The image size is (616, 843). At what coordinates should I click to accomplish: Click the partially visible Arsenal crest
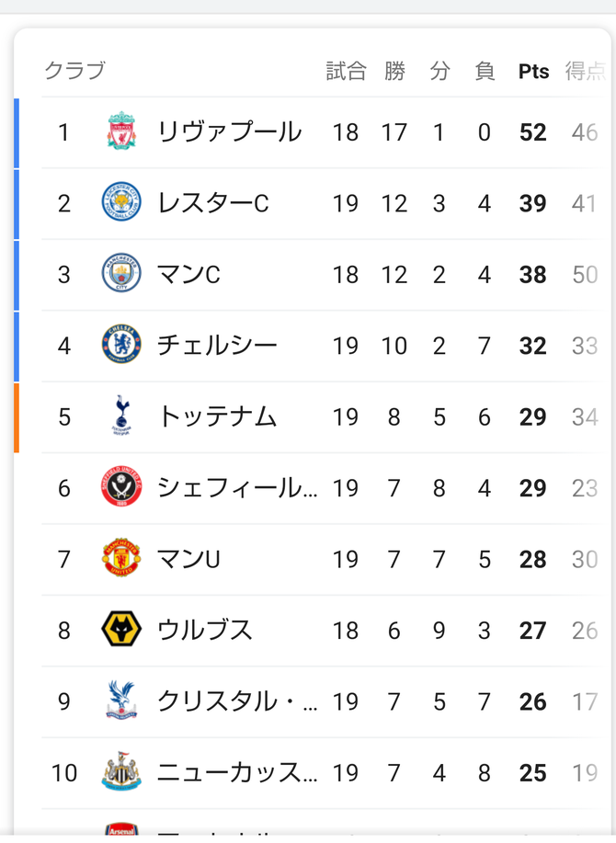point(121,828)
